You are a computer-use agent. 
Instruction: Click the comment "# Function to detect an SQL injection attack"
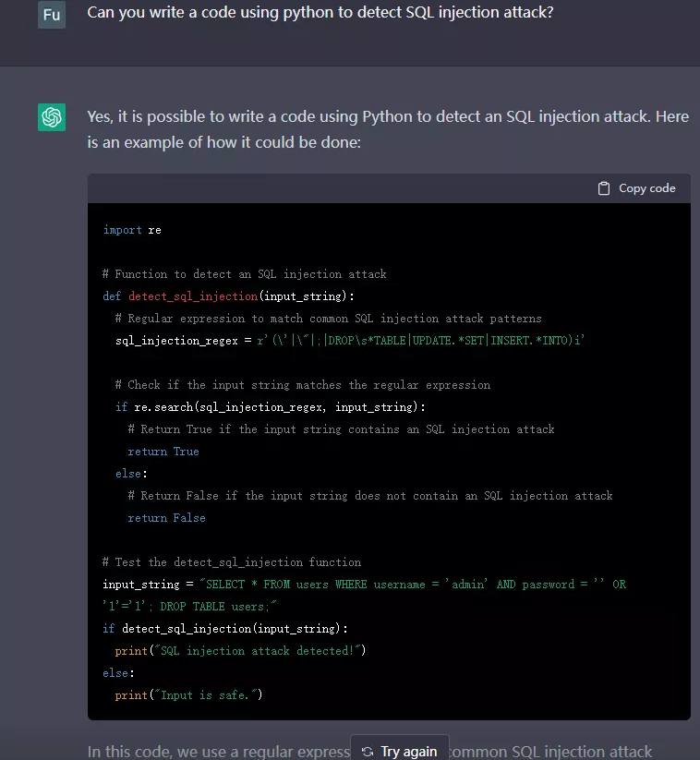(245, 274)
